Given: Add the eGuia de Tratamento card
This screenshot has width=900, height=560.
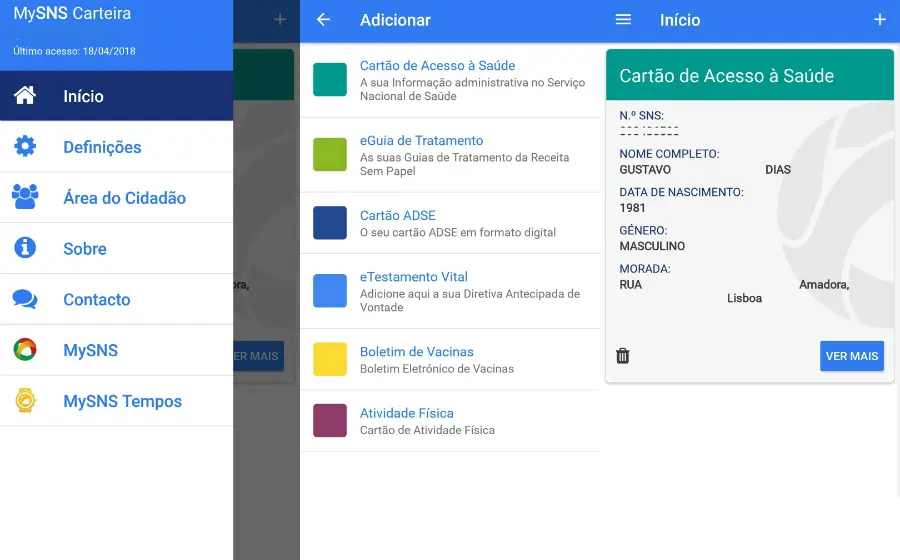Looking at the screenshot, I should pyautogui.click(x=421, y=141).
